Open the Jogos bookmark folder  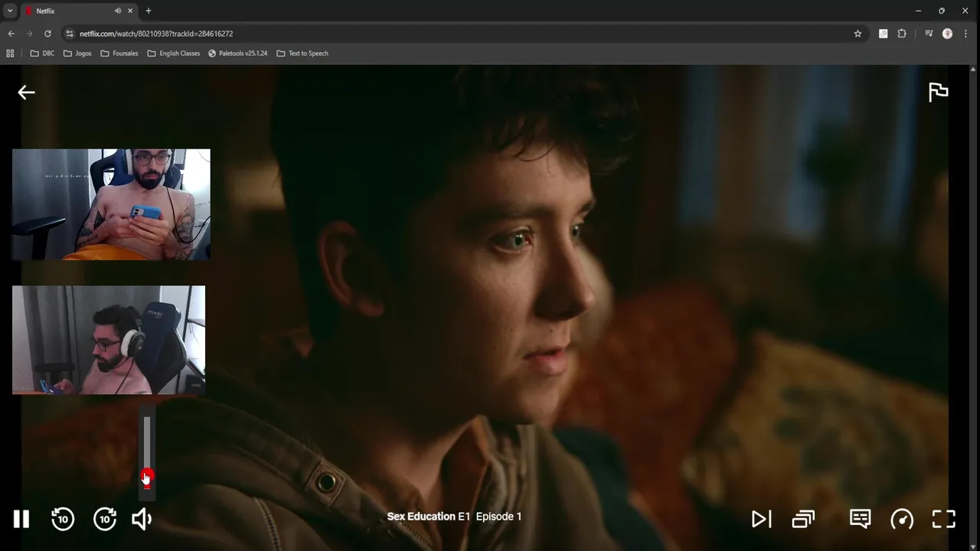tap(77, 54)
